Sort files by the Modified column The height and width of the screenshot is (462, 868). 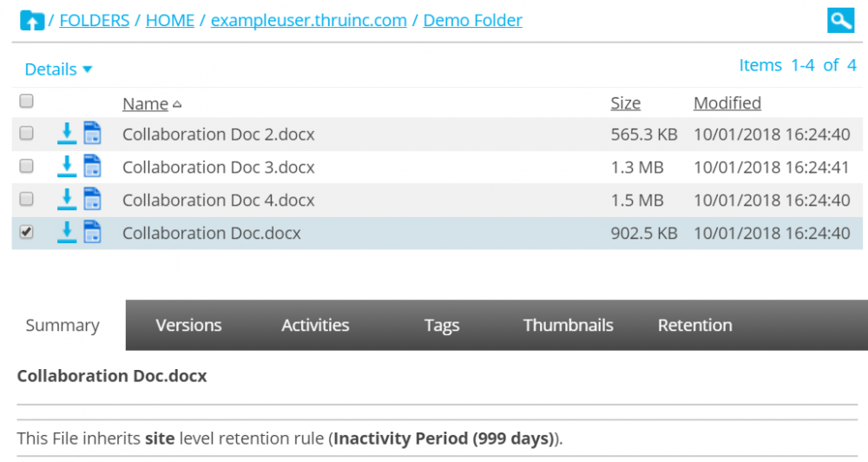pos(727,103)
